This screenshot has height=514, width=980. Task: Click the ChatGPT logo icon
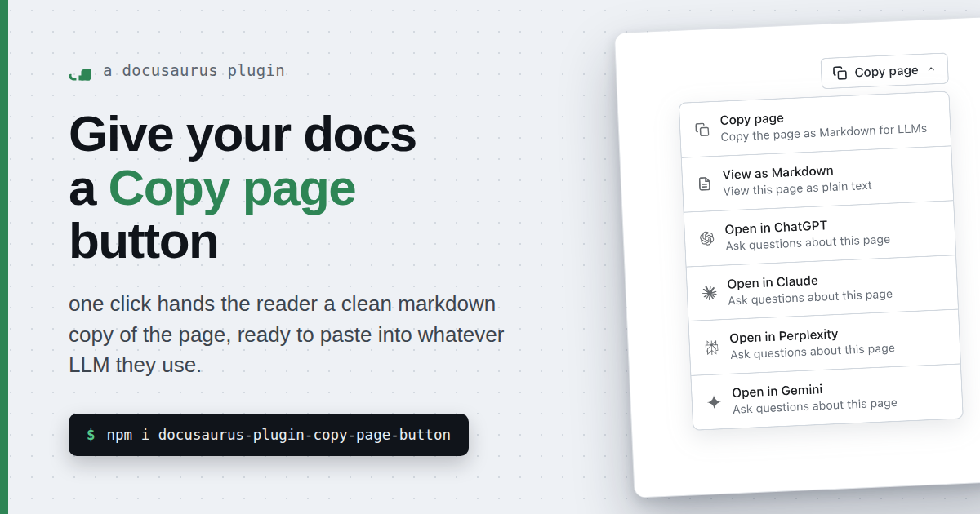[x=707, y=238]
